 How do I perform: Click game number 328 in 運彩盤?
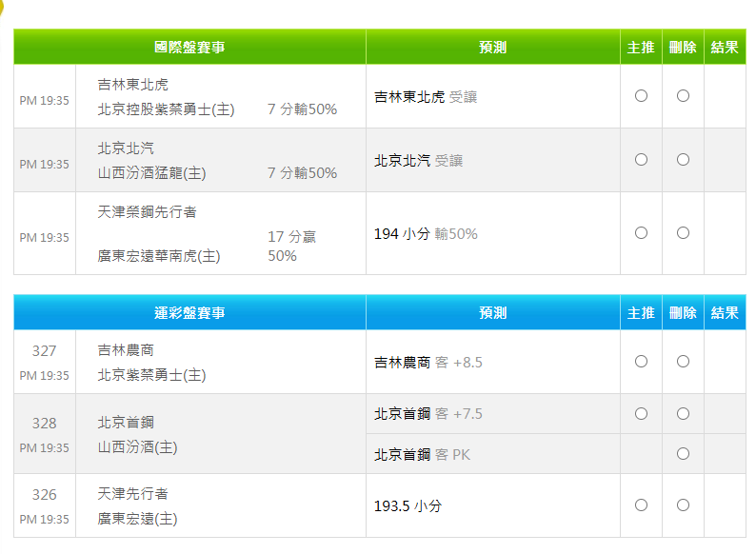click(45, 424)
